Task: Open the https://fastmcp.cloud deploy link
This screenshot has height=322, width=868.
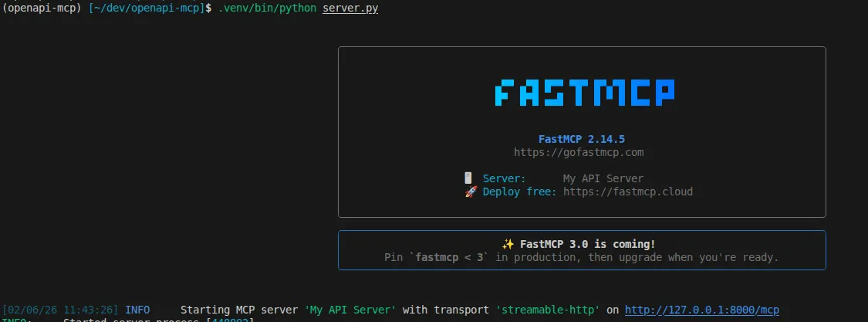Action: click(628, 192)
